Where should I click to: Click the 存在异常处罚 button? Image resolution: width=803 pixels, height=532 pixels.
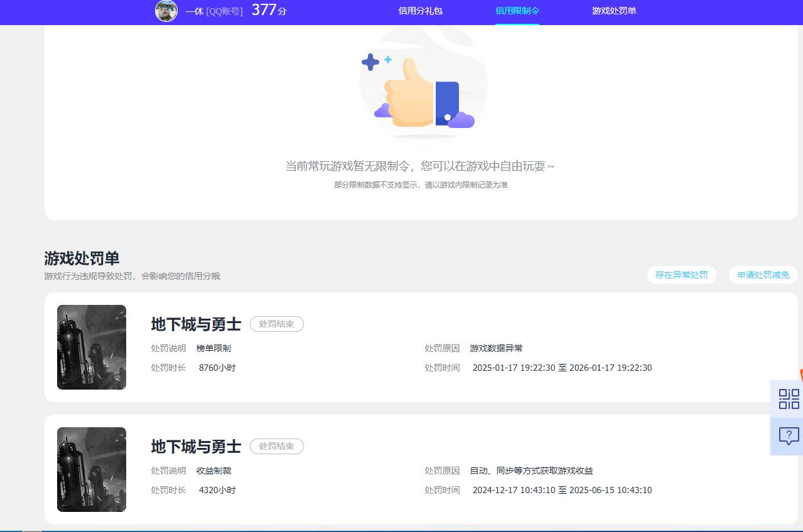click(681, 275)
